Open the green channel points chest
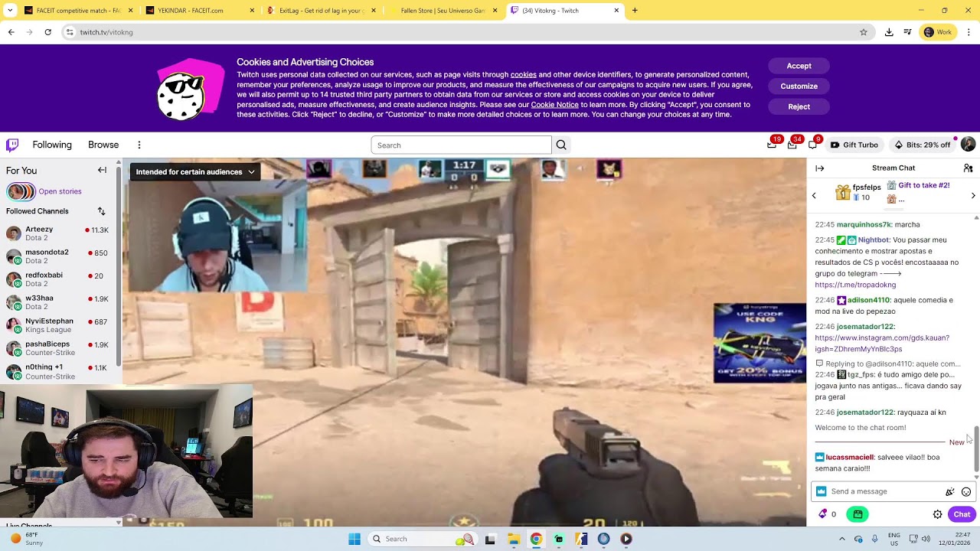 (857, 514)
